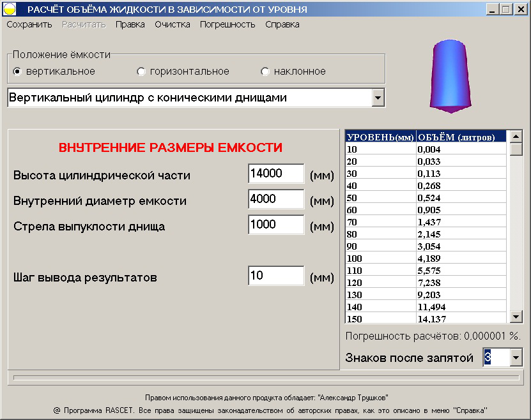The width and height of the screenshot is (531, 420).
Task: Click the down arrow of the results scrollbar
Action: click(x=516, y=316)
